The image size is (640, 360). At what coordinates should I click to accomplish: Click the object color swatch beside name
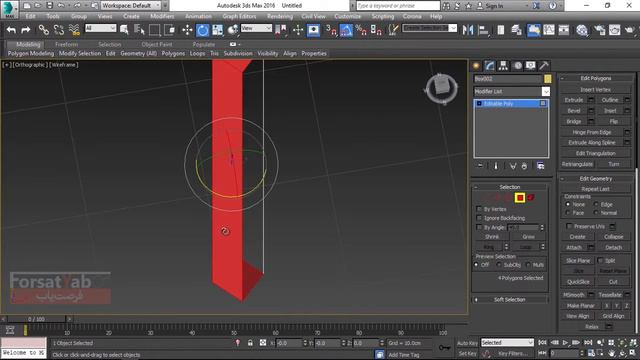pyautogui.click(x=547, y=79)
